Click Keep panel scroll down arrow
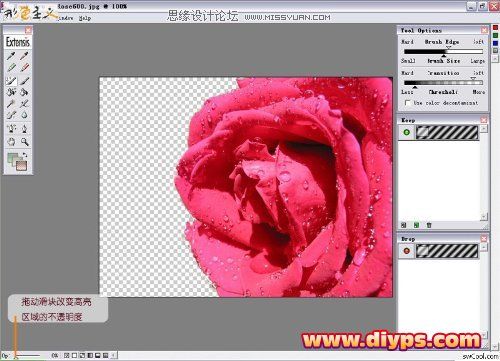The image size is (500, 361). point(484,217)
